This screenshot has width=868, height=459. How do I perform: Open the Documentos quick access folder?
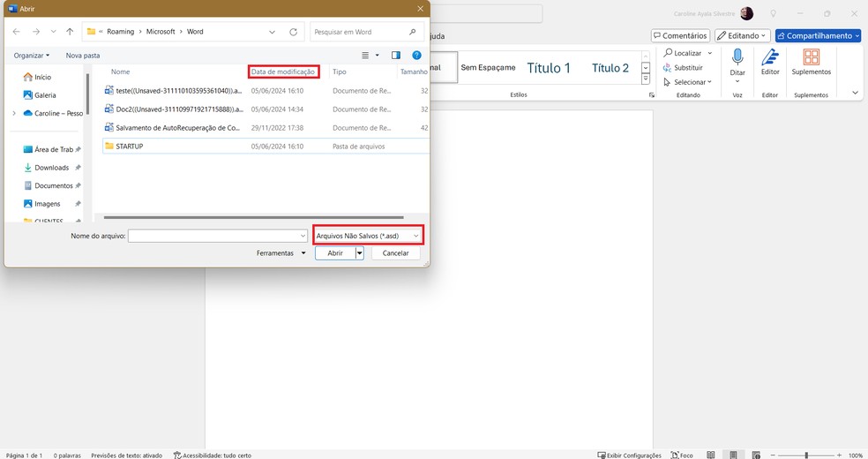[x=49, y=186]
